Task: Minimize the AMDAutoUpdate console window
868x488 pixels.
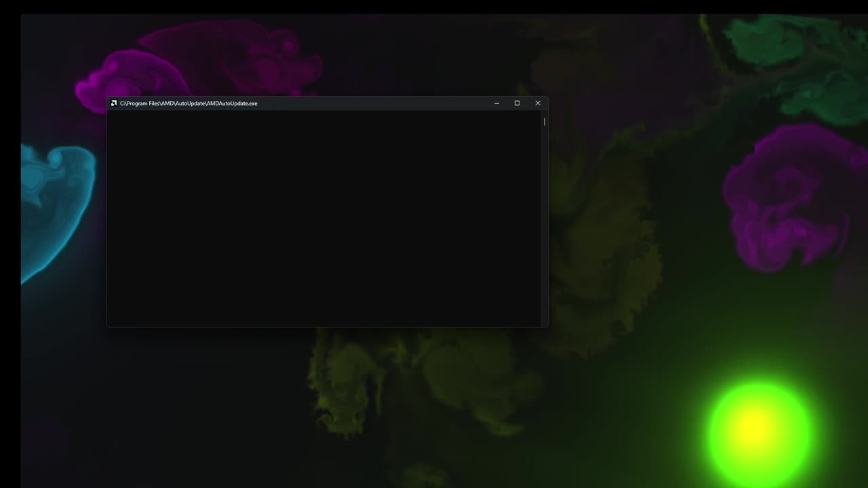Action: coord(496,103)
